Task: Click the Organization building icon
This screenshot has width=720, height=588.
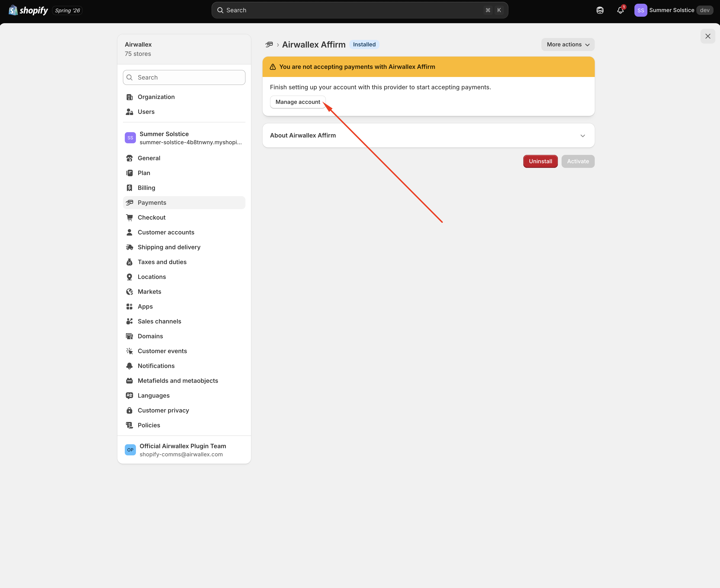Action: (129, 97)
